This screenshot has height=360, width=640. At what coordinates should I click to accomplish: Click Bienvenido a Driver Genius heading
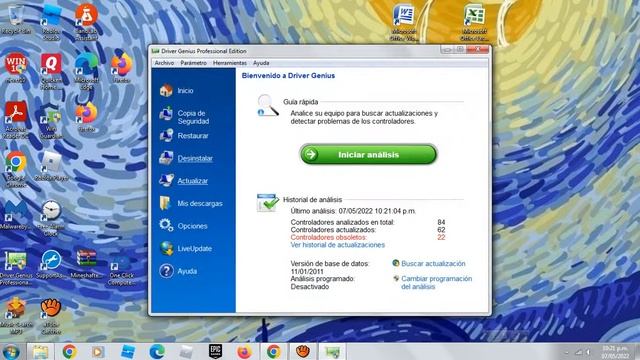[x=288, y=76]
